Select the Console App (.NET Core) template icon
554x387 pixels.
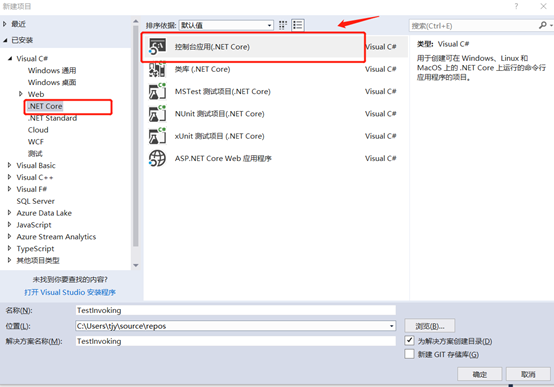pos(157,47)
